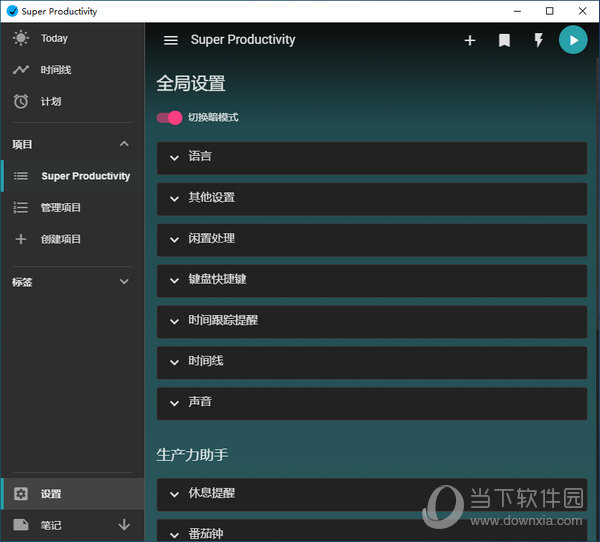Screen dimensions: 600x542
Task: Open 设置 in the sidebar
Action: click(73, 494)
